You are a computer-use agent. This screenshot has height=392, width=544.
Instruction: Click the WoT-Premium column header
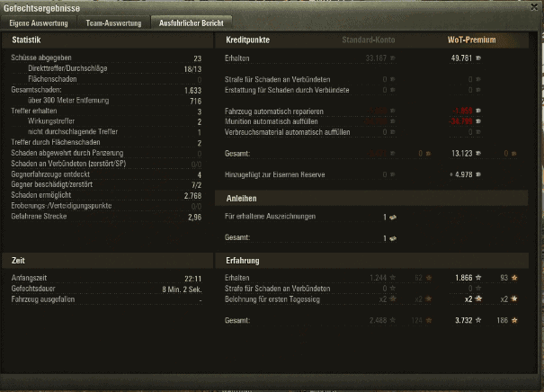click(x=471, y=40)
